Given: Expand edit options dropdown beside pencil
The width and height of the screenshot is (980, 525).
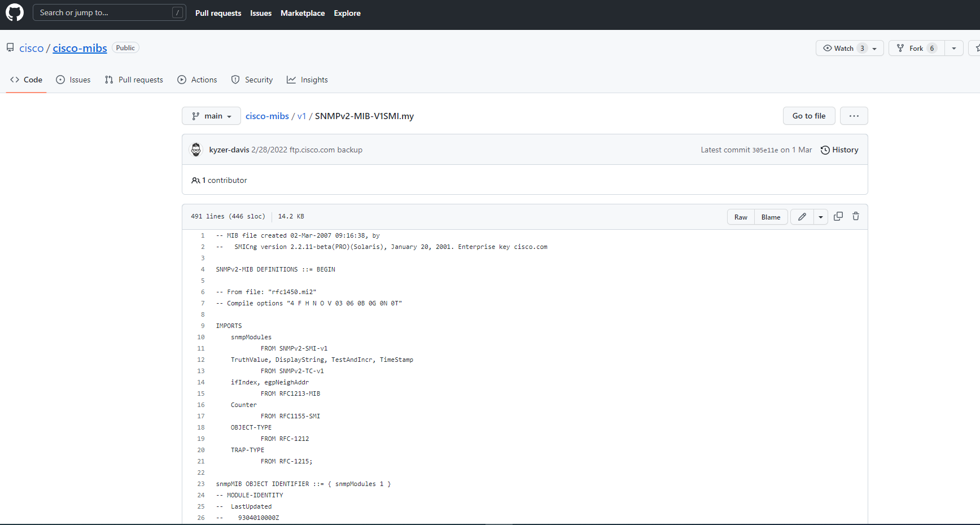Looking at the screenshot, I should [x=821, y=217].
